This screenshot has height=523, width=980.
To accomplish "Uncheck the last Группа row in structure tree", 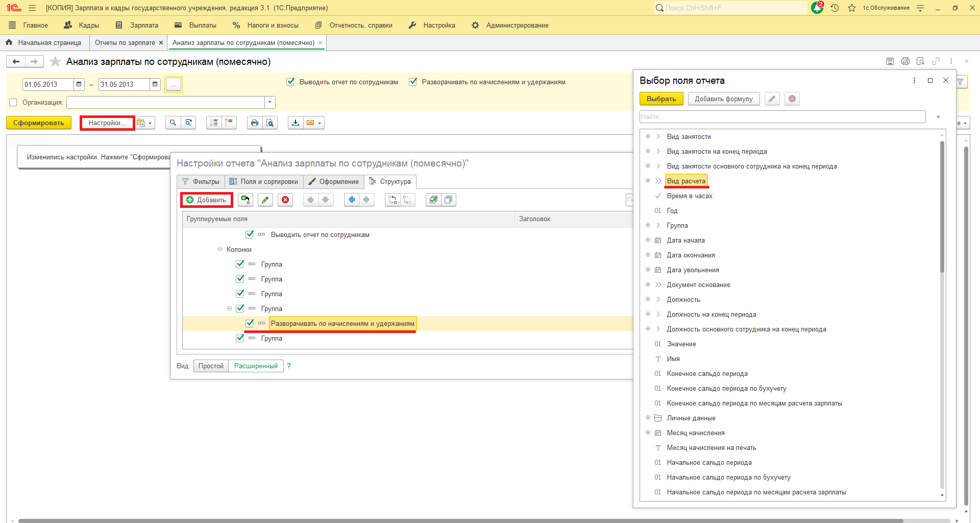I will pyautogui.click(x=240, y=338).
